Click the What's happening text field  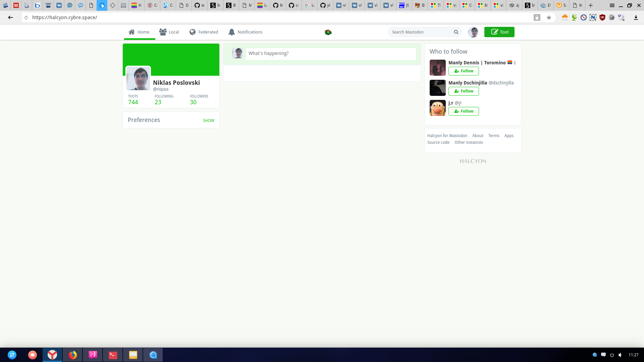(x=331, y=54)
